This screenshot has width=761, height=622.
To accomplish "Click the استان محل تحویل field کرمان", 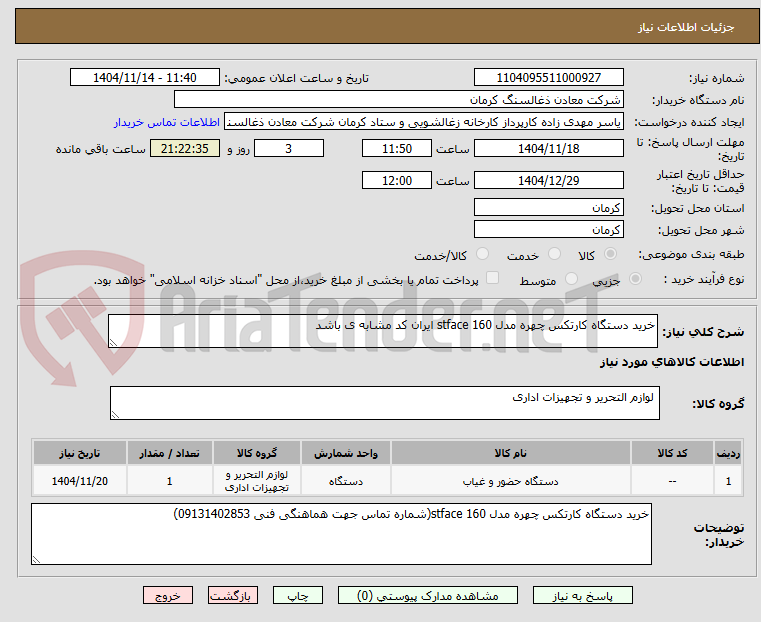I will click(548, 208).
